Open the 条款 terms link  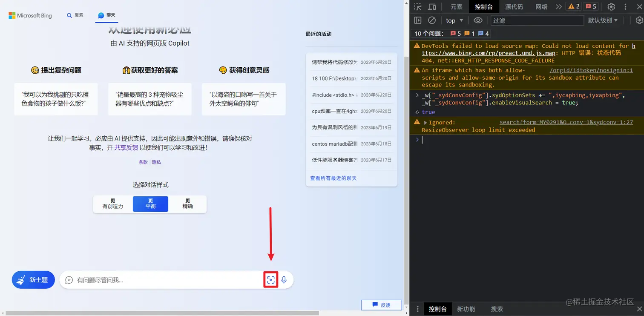(x=143, y=162)
